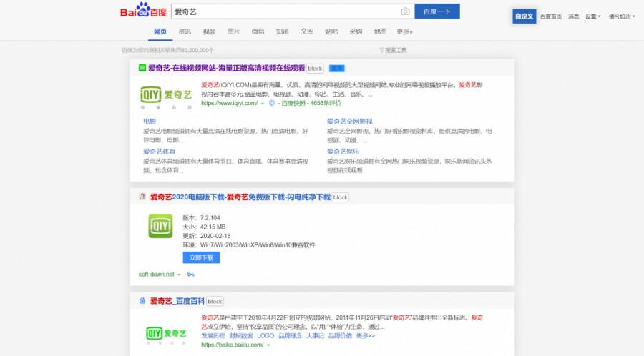Open the 爱奇艺2020电脑版下载 result title
Viewport: 644px width, 356px height.
(x=240, y=197)
